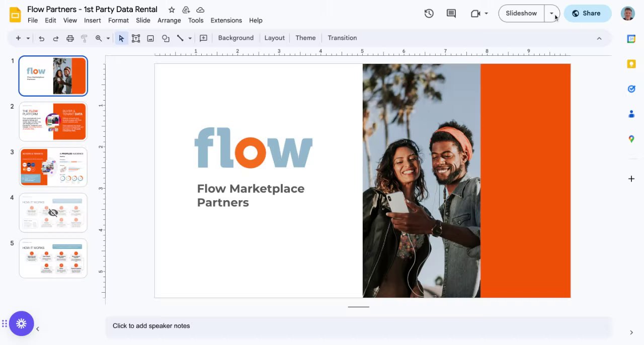The image size is (644, 345).
Task: Select the paint format tool
Action: (84, 38)
